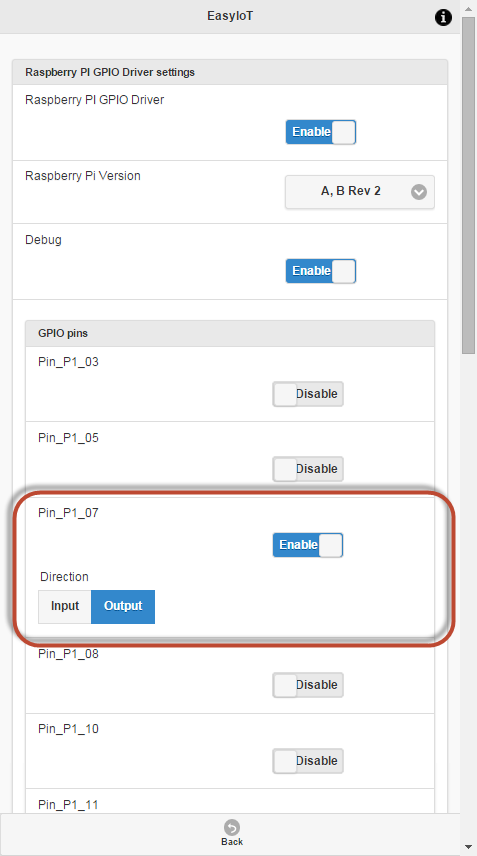Select Output direction for Pin_P1_07
The width and height of the screenshot is (477, 856).
point(123,606)
